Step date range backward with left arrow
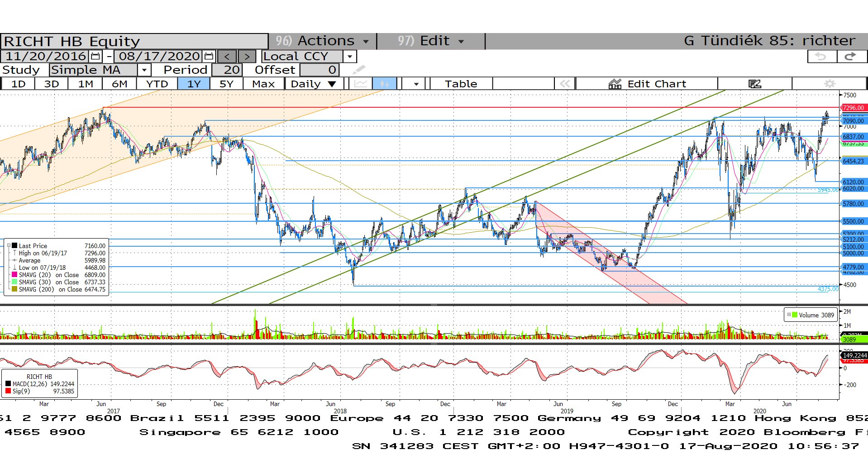The height and width of the screenshot is (464, 868). (227, 57)
